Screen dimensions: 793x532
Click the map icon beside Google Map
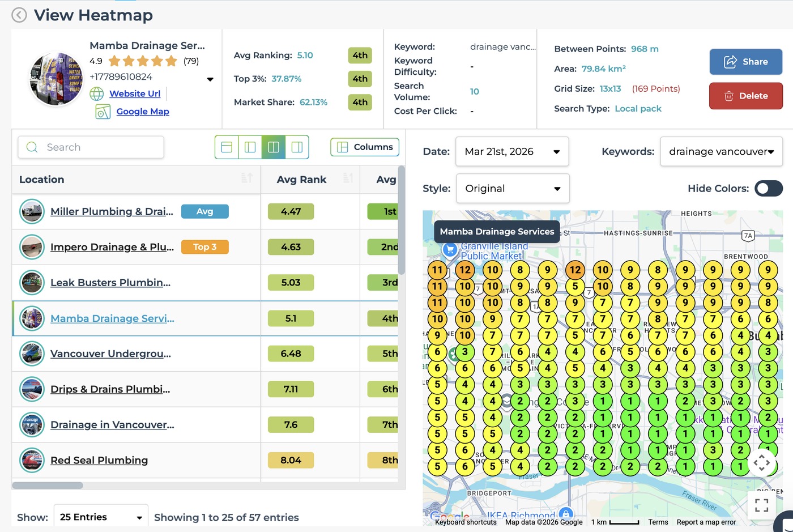click(103, 112)
